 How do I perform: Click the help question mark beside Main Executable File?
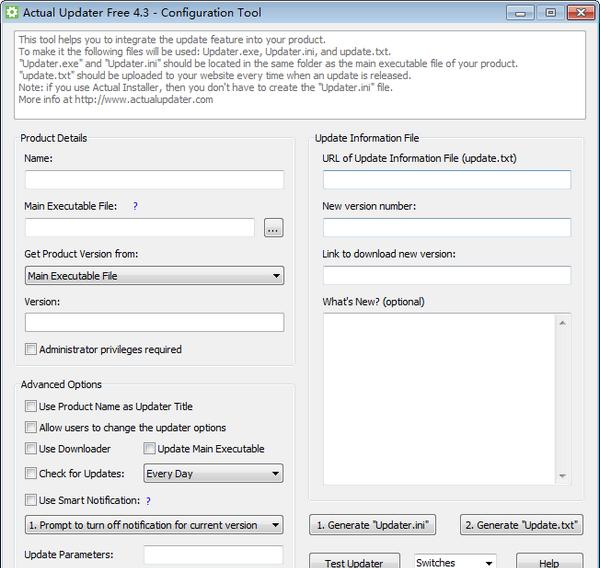[135, 206]
